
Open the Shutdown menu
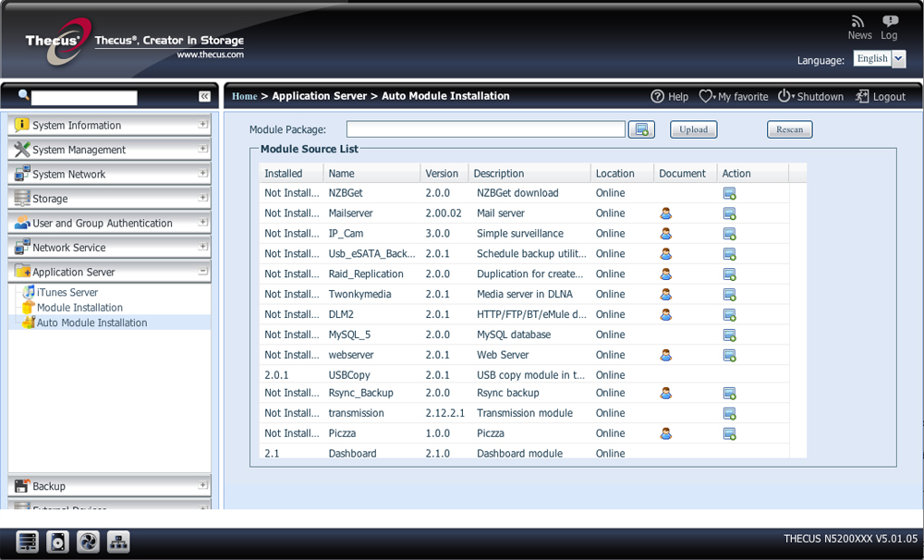(x=811, y=96)
